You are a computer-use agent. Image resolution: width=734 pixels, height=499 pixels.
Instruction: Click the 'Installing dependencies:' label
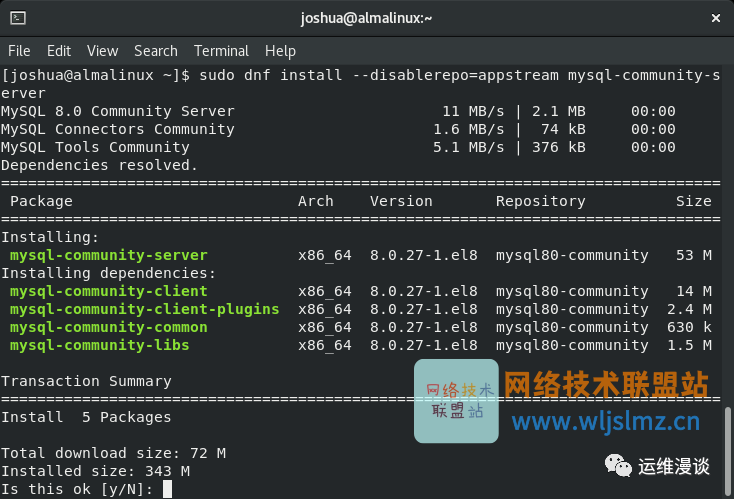tap(109, 273)
